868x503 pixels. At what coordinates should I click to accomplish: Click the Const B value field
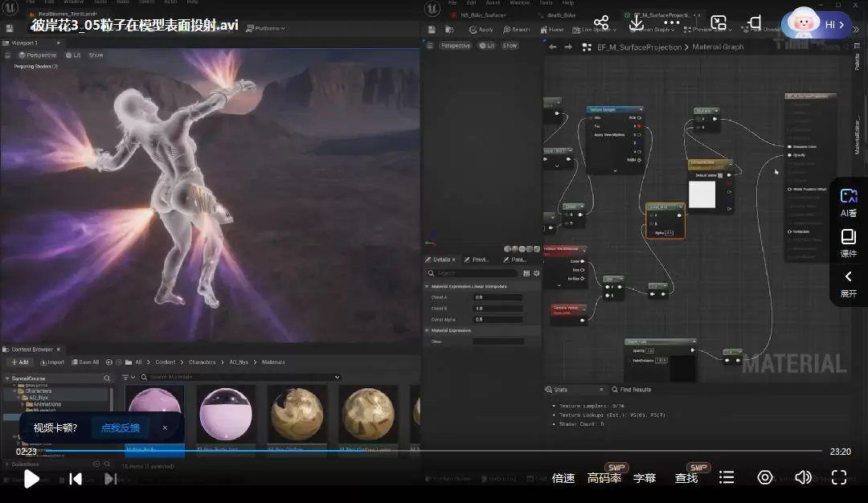click(x=497, y=309)
